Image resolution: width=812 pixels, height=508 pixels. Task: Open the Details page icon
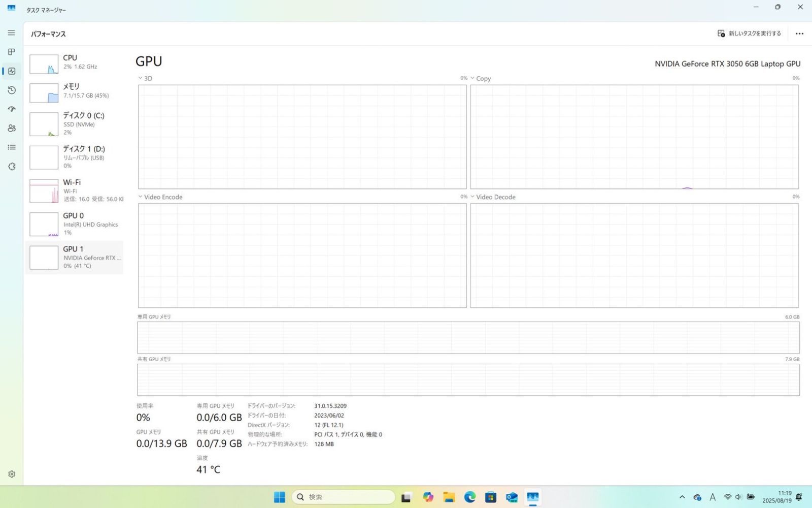click(x=11, y=147)
